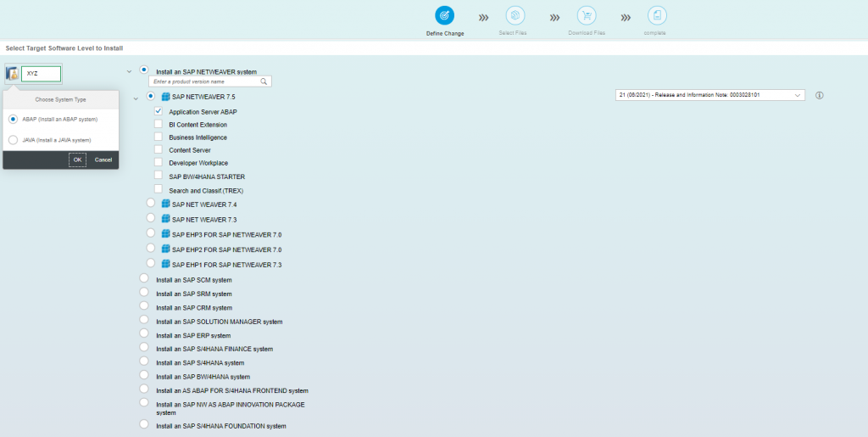Select Install an SAP NETWEAVER system radio
This screenshot has height=437, width=868.
pos(144,70)
